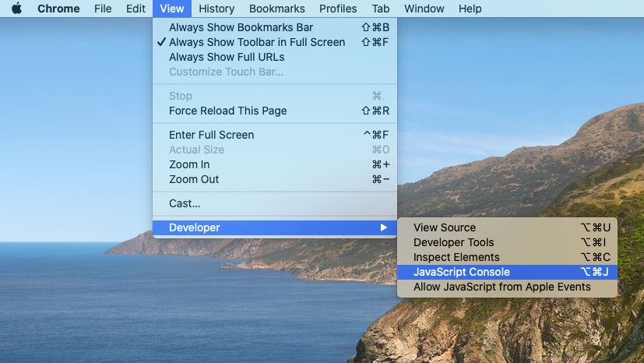This screenshot has width=644, height=363.
Task: Close the open View menu
Action: click(x=171, y=9)
